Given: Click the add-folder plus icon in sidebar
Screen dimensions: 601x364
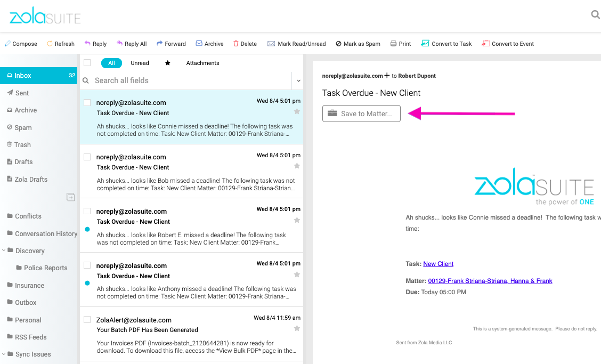Looking at the screenshot, I should [x=70, y=197].
